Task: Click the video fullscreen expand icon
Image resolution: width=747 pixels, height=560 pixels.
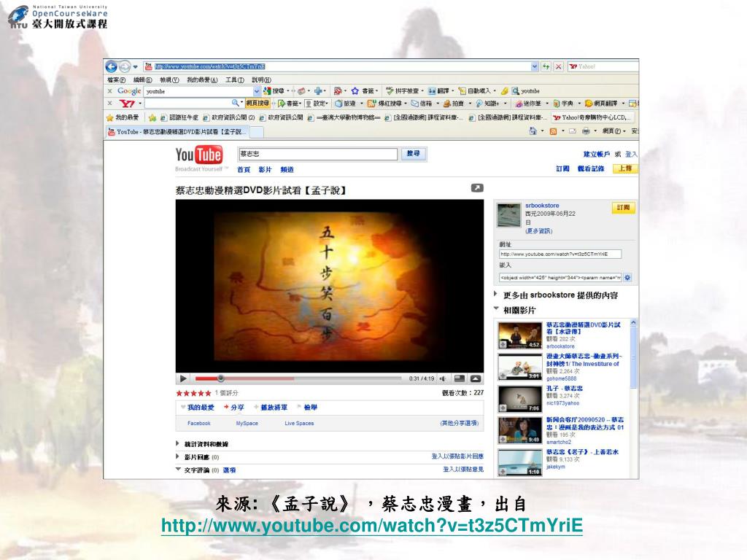Action: 476,378
